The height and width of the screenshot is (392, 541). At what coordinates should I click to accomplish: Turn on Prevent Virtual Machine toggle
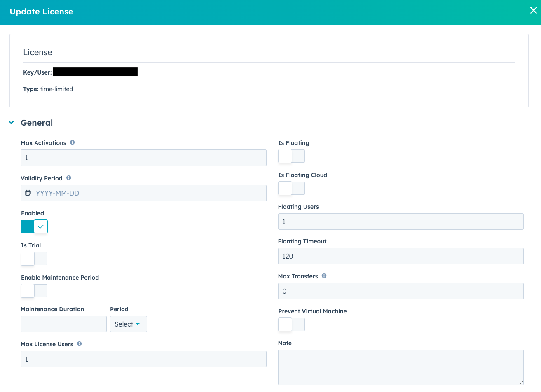click(x=291, y=324)
